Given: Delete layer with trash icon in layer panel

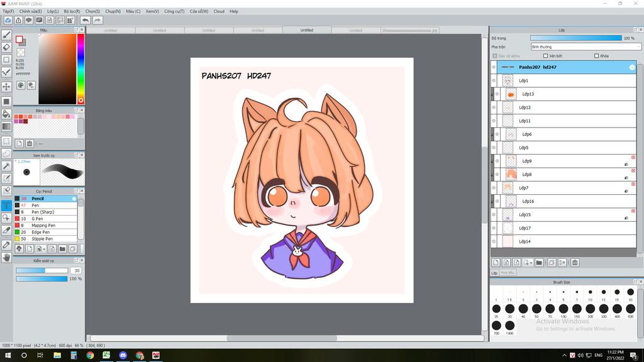Looking at the screenshot, I should 575,263.
